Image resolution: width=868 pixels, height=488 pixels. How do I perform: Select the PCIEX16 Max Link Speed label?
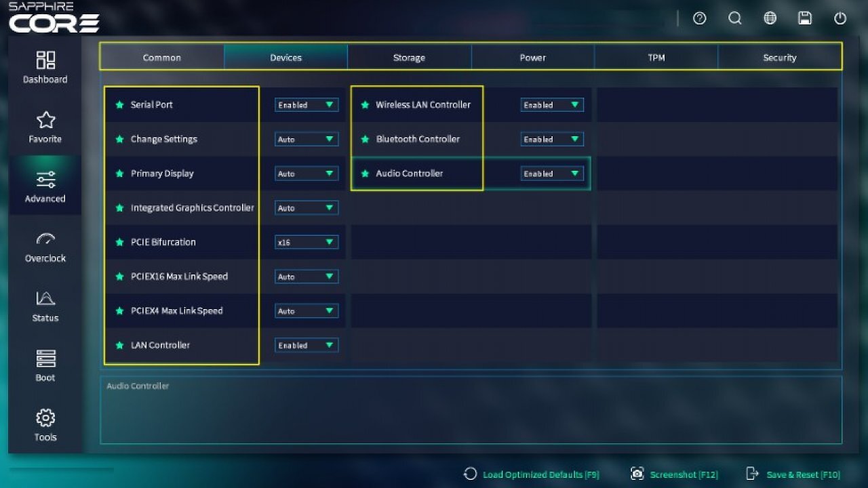pos(179,277)
